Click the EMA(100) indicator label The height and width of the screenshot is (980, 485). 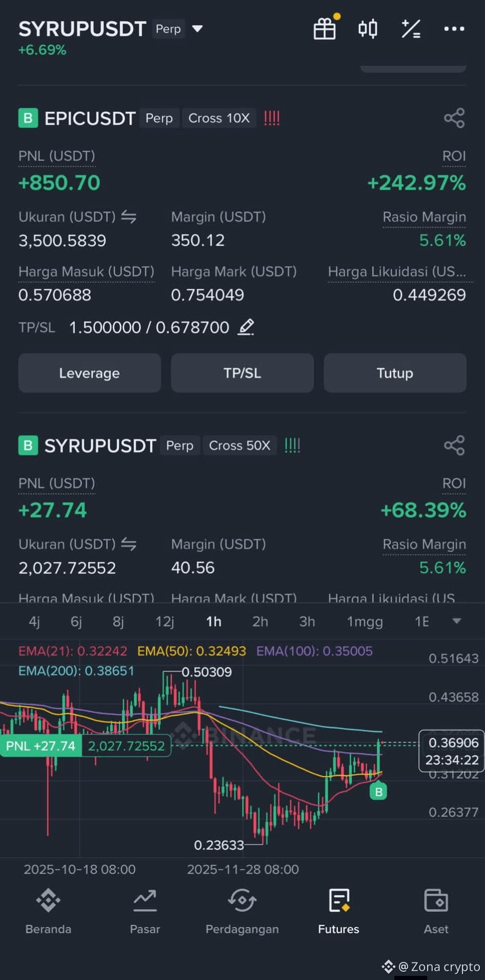coord(314,651)
